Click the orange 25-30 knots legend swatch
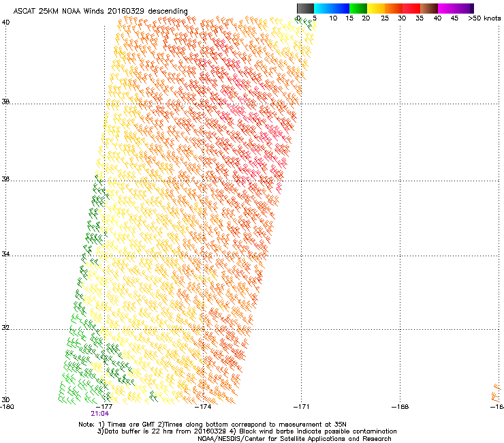The height and width of the screenshot is (443, 504). pyautogui.click(x=394, y=8)
